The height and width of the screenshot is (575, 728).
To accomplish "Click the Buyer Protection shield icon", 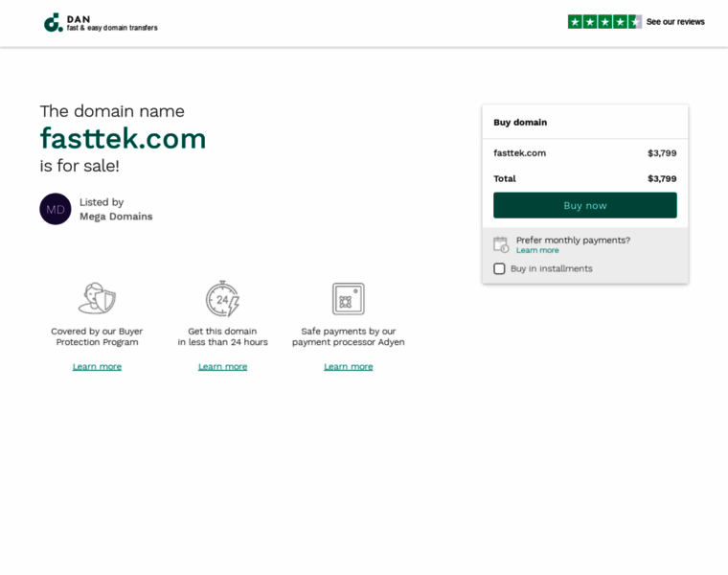I will click(x=97, y=299).
